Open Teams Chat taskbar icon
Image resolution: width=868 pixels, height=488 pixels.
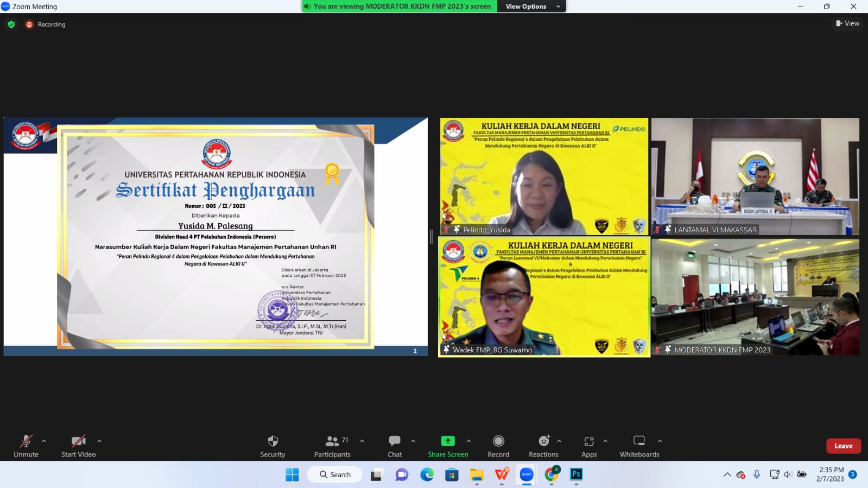(402, 475)
